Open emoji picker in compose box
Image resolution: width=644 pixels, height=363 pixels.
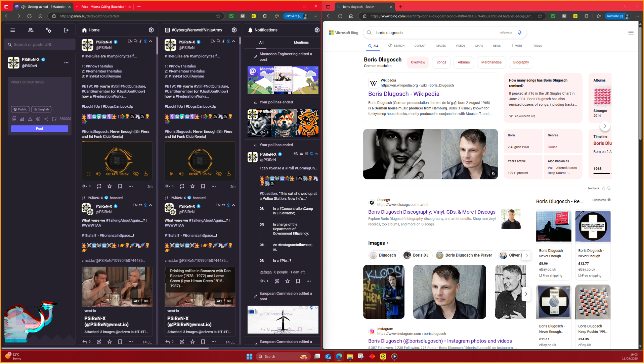click(x=38, y=119)
